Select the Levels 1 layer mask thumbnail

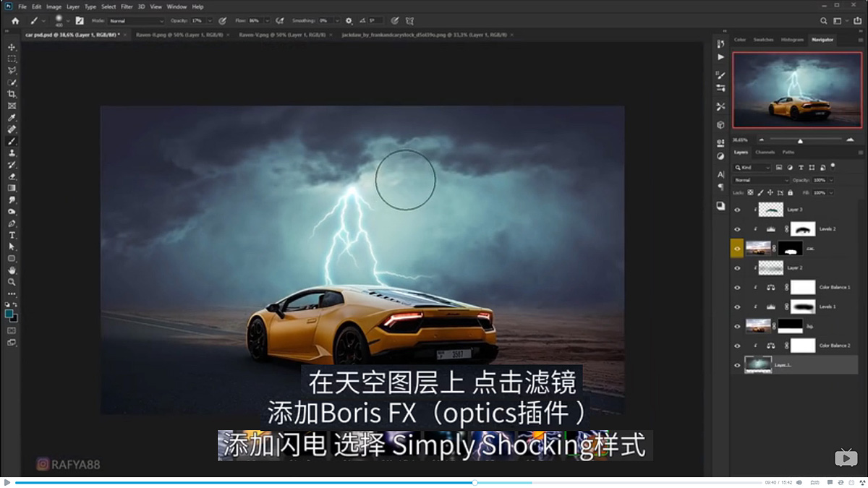[803, 307]
